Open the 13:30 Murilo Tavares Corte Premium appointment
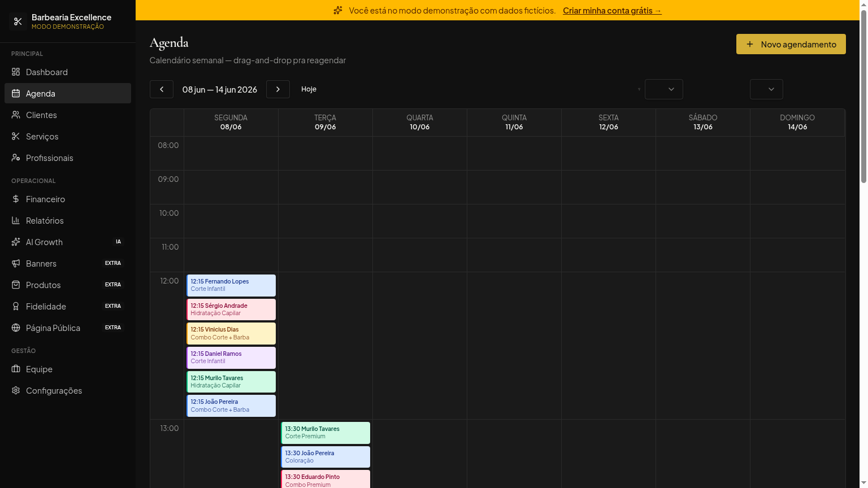The image size is (868, 488). tap(325, 433)
